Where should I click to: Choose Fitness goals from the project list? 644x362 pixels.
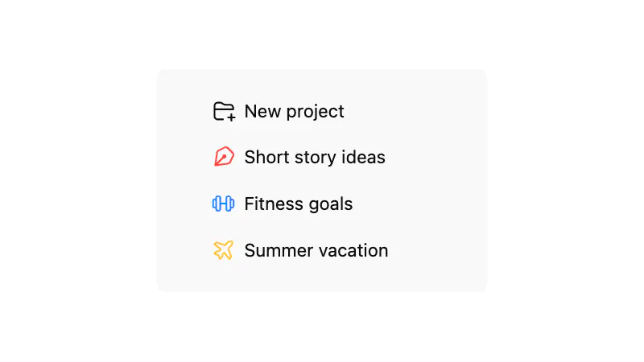298,204
